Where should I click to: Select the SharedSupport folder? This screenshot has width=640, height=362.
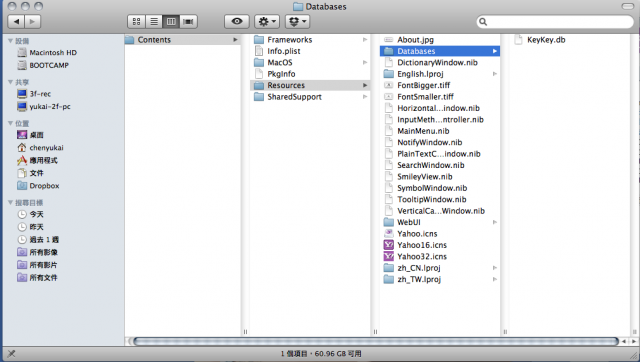click(310, 97)
